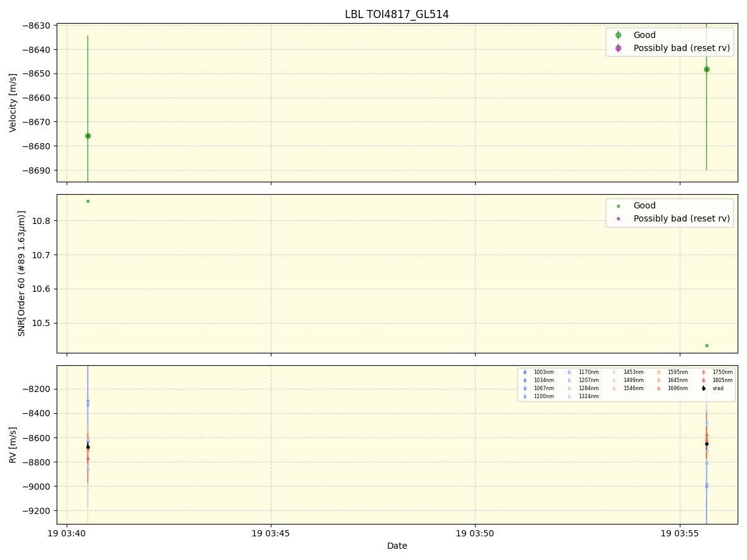747x560 pixels.
Task: Click the black vrad point at 03:40 in RV plot
Action: [88, 447]
